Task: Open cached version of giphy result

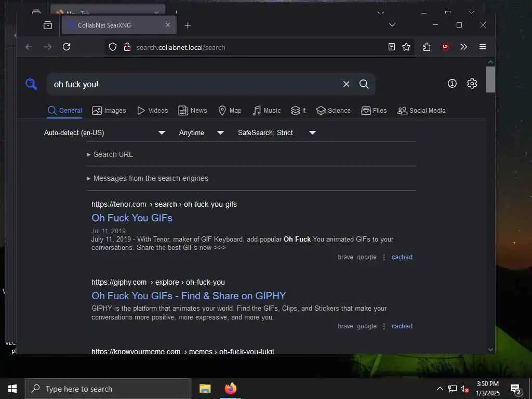Action: [402, 326]
